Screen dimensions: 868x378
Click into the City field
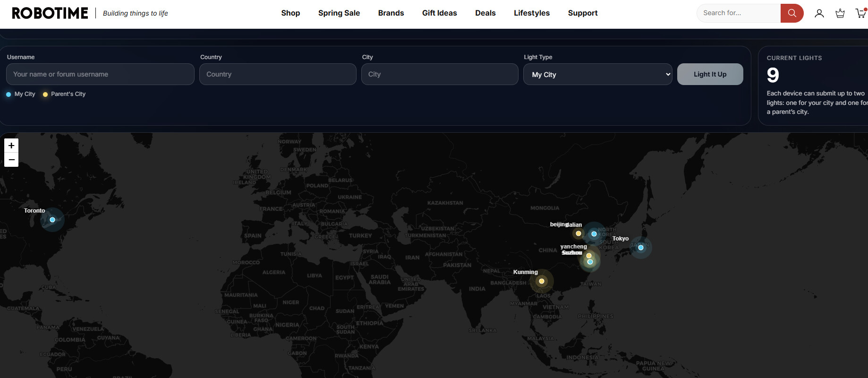pos(440,74)
